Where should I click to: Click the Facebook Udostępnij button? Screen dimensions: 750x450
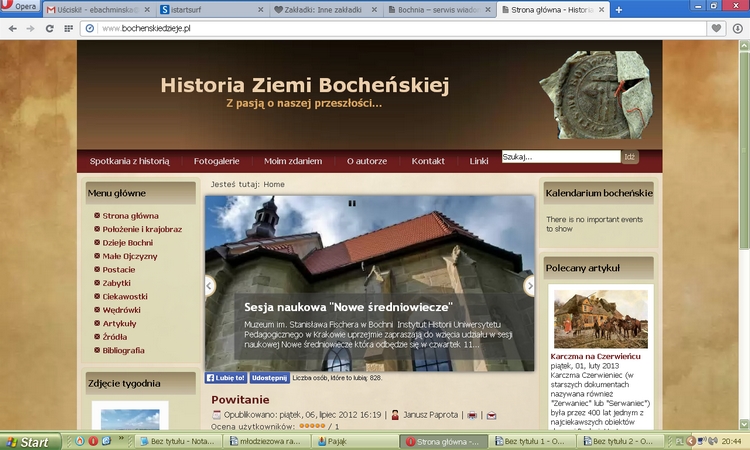pyautogui.click(x=269, y=378)
